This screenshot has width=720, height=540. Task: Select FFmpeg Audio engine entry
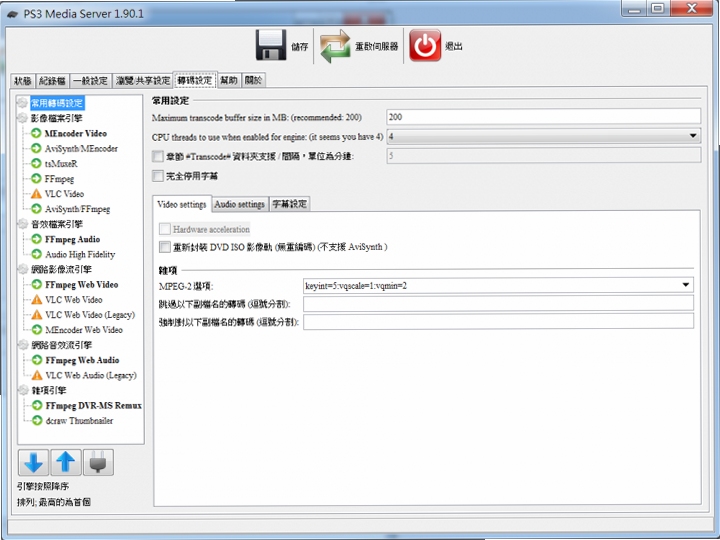(x=73, y=239)
